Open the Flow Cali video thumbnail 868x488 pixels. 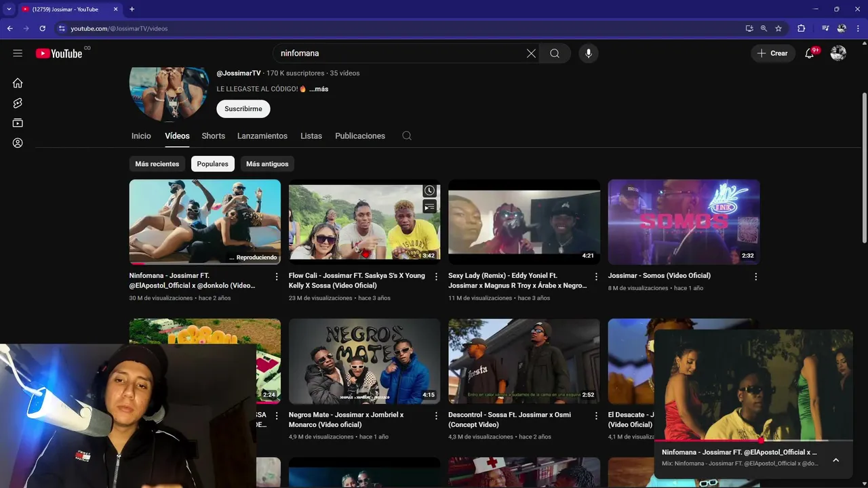364,222
